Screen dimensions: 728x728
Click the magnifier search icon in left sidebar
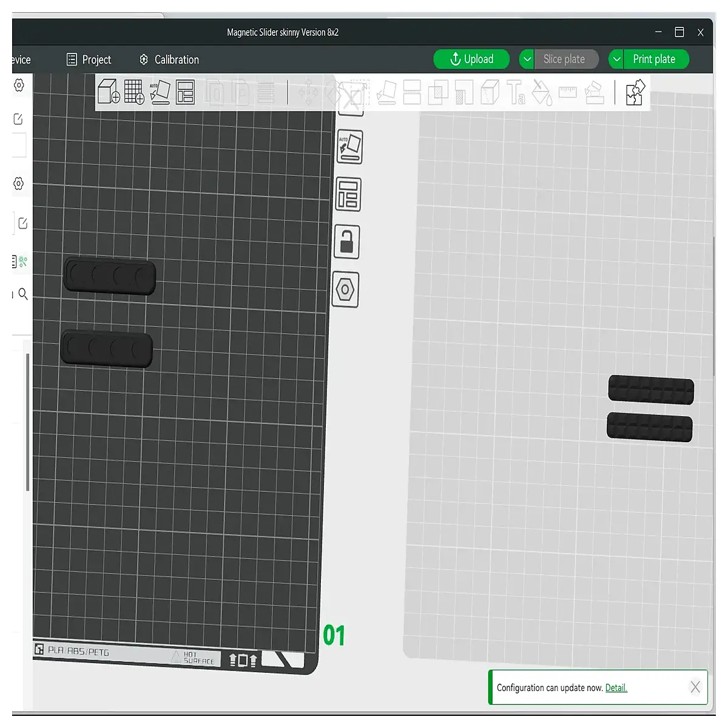tap(23, 294)
